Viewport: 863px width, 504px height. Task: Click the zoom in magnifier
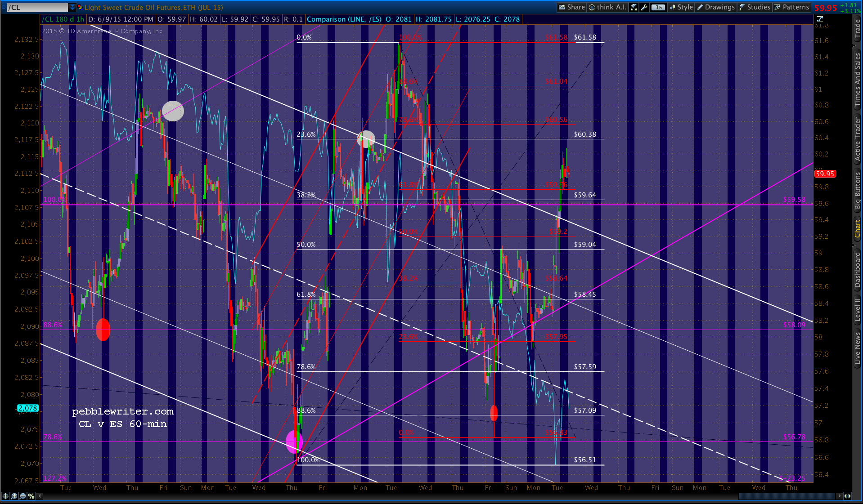[14, 496]
